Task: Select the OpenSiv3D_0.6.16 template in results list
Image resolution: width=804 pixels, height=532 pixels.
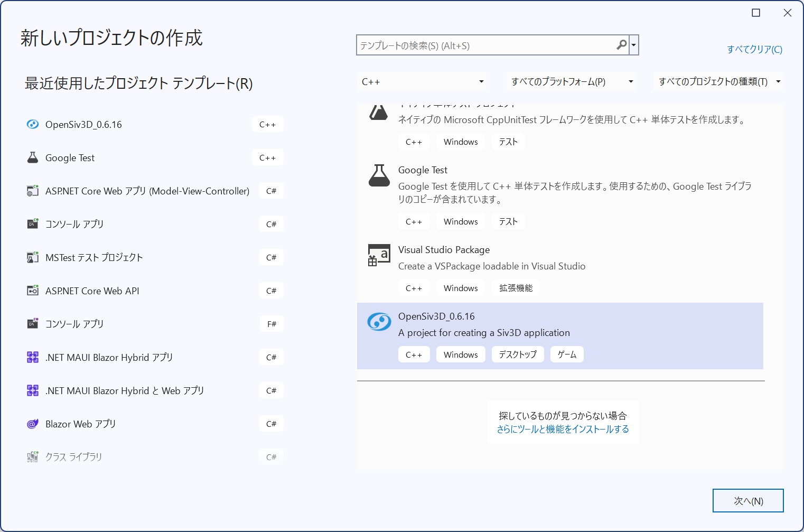Action: (x=560, y=335)
